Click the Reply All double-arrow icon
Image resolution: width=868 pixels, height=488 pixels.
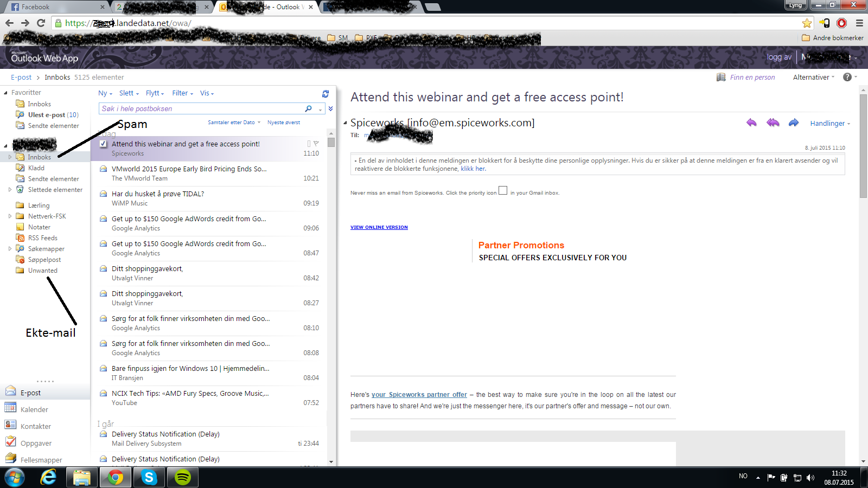click(x=773, y=123)
